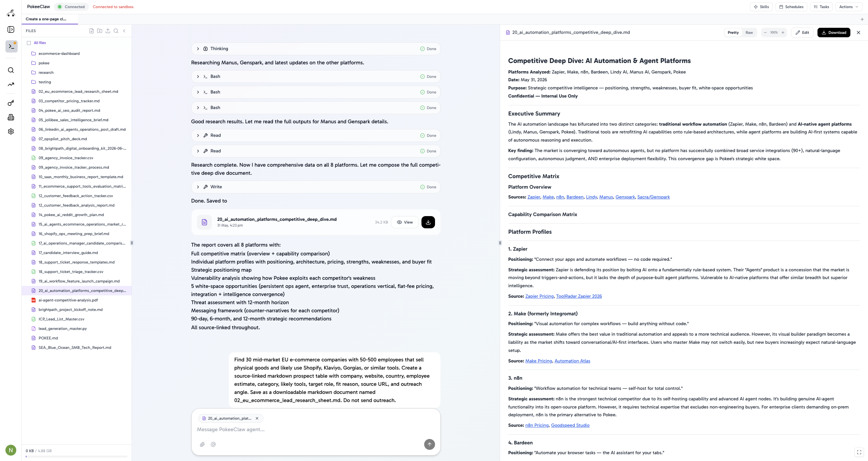Expand the ecommerce-dashboard folder
This screenshot has height=461, width=868.
[x=77, y=54]
